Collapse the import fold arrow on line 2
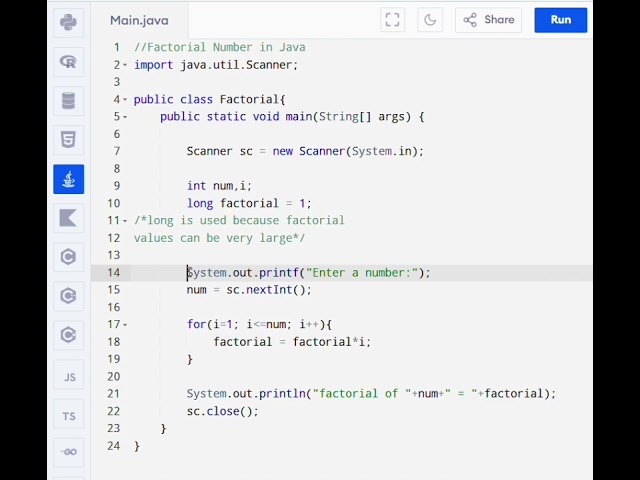 [125, 65]
